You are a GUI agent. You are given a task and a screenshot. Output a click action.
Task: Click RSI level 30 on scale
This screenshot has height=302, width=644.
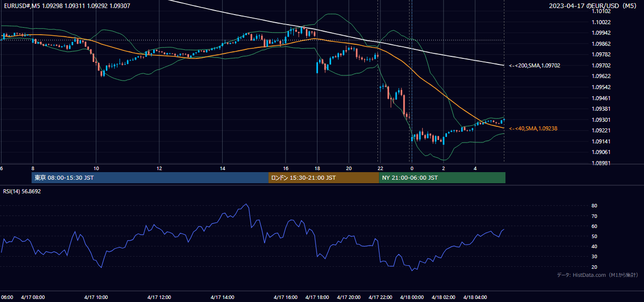pos(595,256)
